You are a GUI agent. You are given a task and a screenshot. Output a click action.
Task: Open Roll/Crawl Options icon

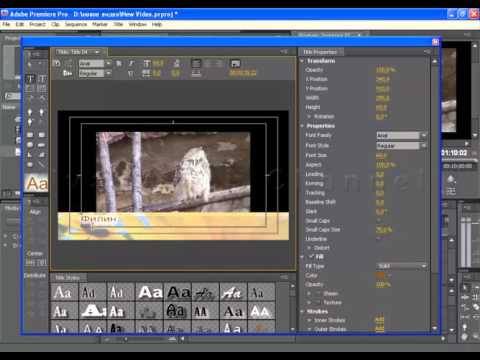[68, 63]
